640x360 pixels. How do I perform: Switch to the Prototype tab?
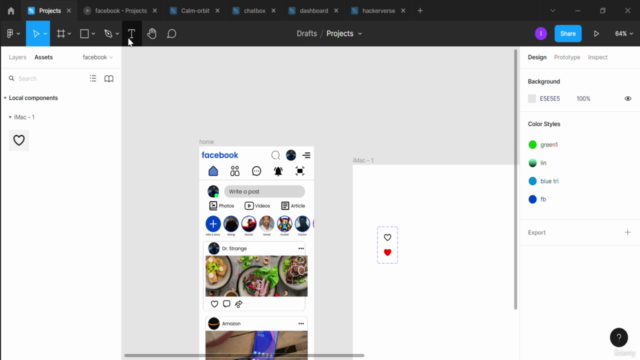click(567, 57)
